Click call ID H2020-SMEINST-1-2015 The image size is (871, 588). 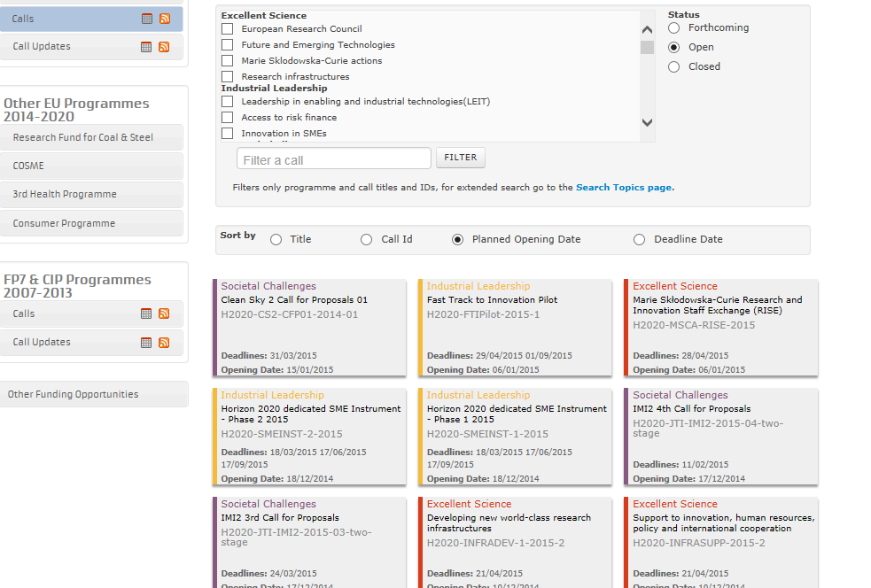click(487, 434)
